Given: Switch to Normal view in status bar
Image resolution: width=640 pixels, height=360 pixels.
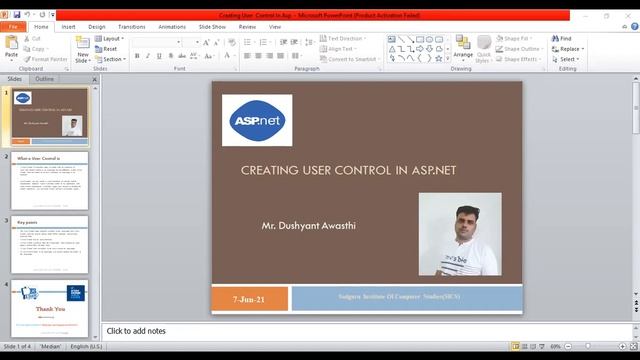Looking at the screenshot, I should 516,347.
